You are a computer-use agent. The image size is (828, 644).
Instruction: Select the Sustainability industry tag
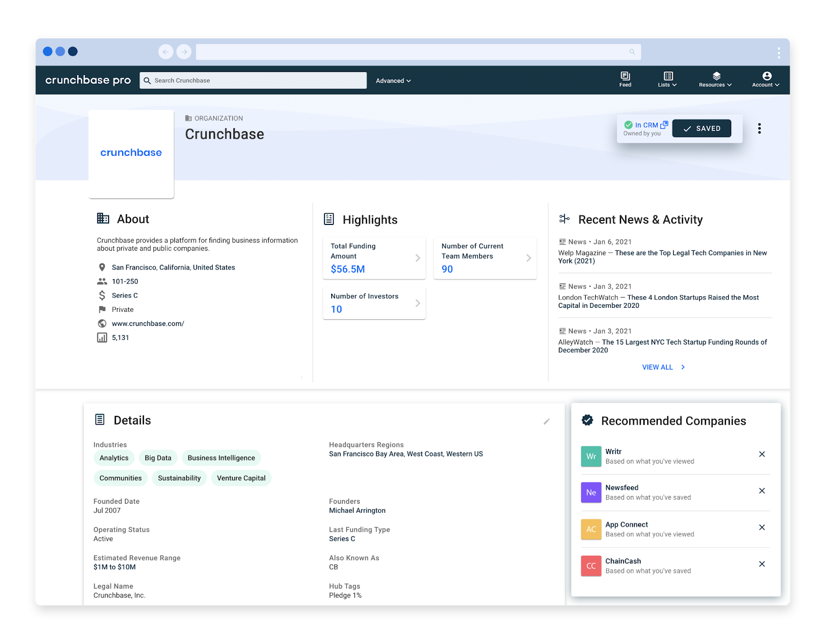[x=180, y=478]
